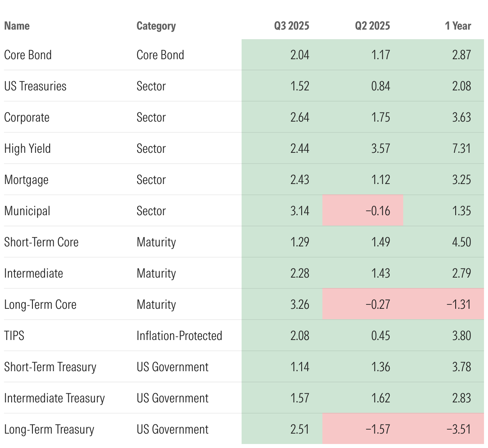The height and width of the screenshot is (448, 488).
Task: Select Long-Term Core's 3.26 Q3 value
Action: click(300, 304)
